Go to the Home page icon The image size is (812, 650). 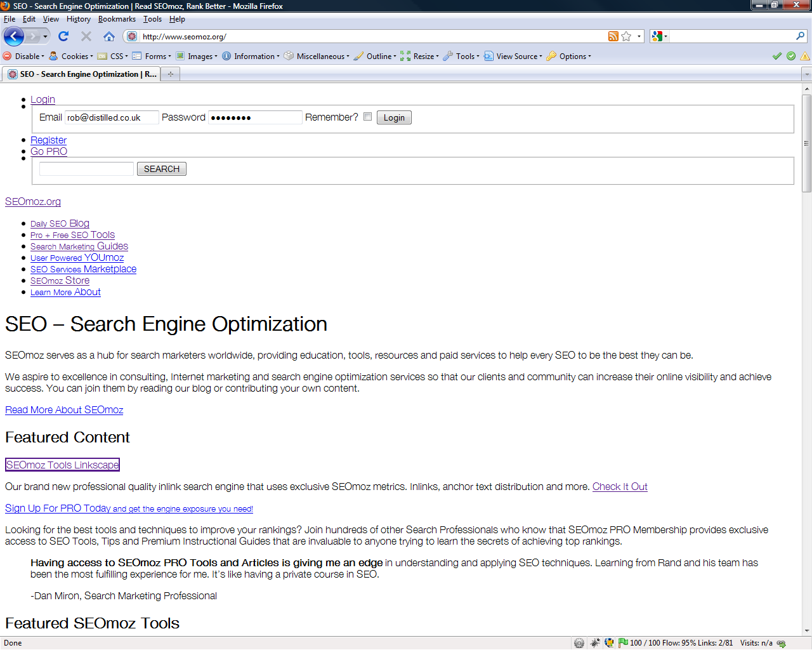click(109, 36)
